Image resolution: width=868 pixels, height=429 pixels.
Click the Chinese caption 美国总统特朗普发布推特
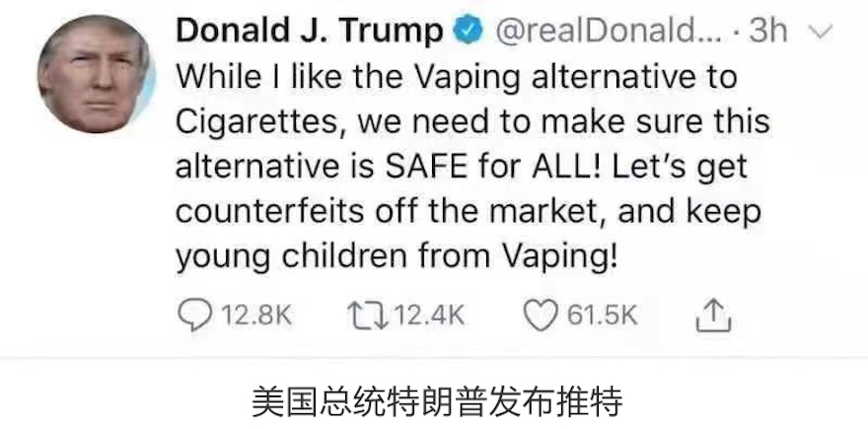coord(437,401)
